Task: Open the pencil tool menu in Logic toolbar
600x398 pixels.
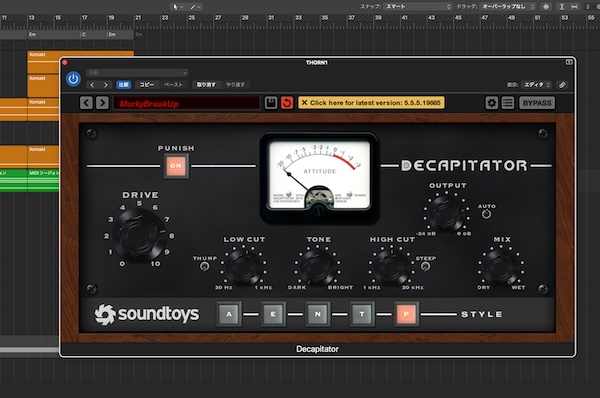Action: coord(195,7)
